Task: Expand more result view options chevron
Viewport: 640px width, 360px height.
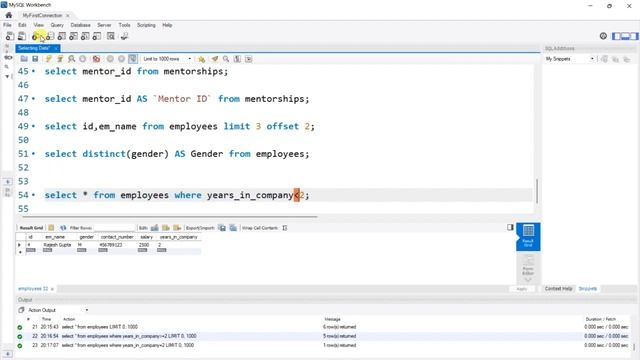Action: tap(528, 280)
